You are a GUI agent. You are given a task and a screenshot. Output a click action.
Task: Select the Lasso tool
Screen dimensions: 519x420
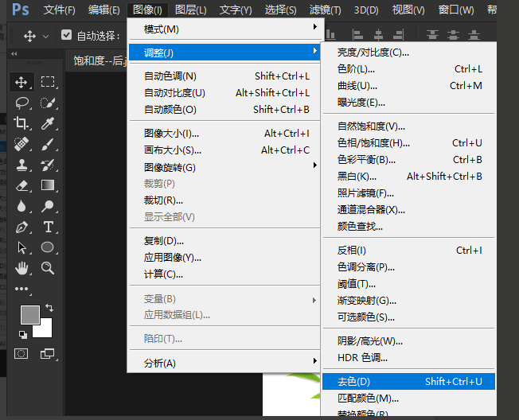pos(21,103)
